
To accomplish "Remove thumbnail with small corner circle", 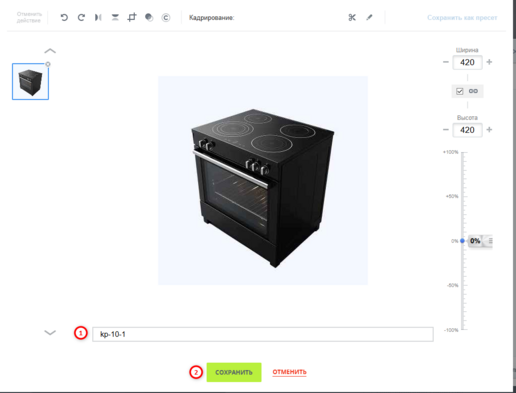I will coord(48,64).
